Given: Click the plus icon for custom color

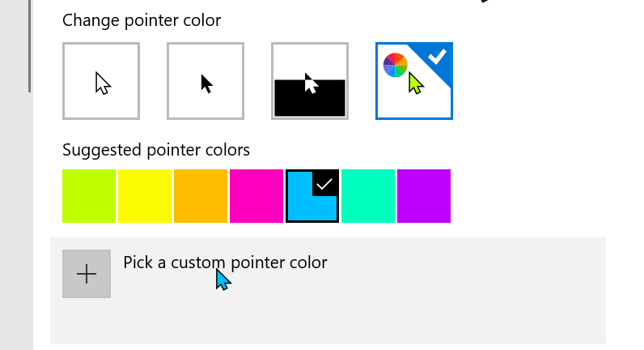Looking at the screenshot, I should 87,274.
